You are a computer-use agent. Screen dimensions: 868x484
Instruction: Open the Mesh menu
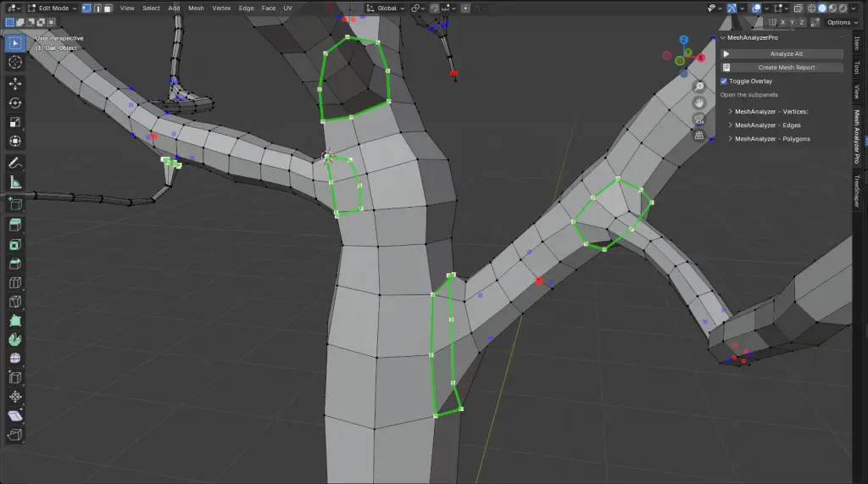click(196, 8)
